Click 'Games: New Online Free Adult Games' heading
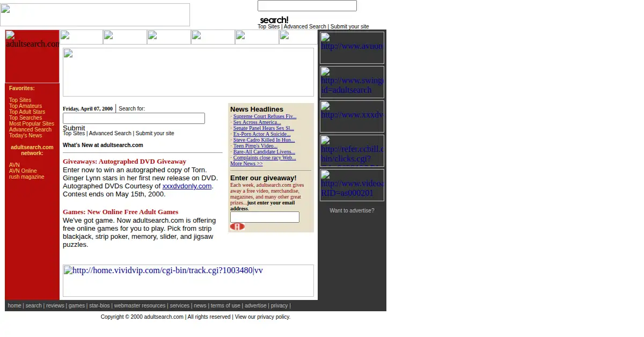This screenshot has height=337, width=644. (120, 211)
